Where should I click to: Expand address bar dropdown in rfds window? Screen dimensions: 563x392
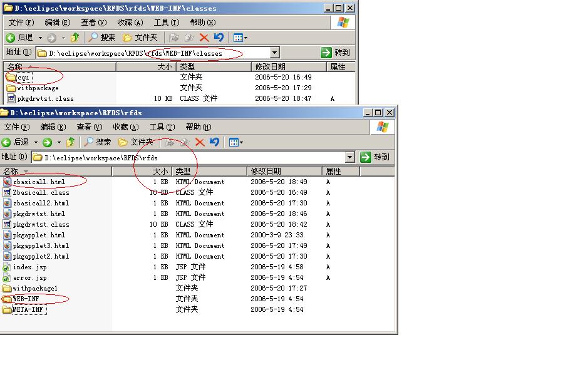click(x=349, y=157)
